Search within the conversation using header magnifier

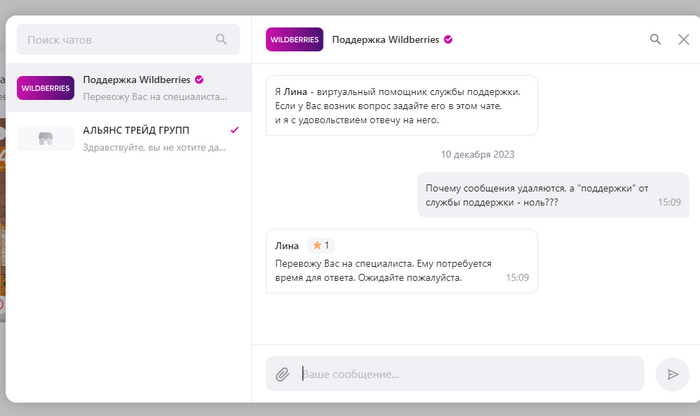(655, 39)
